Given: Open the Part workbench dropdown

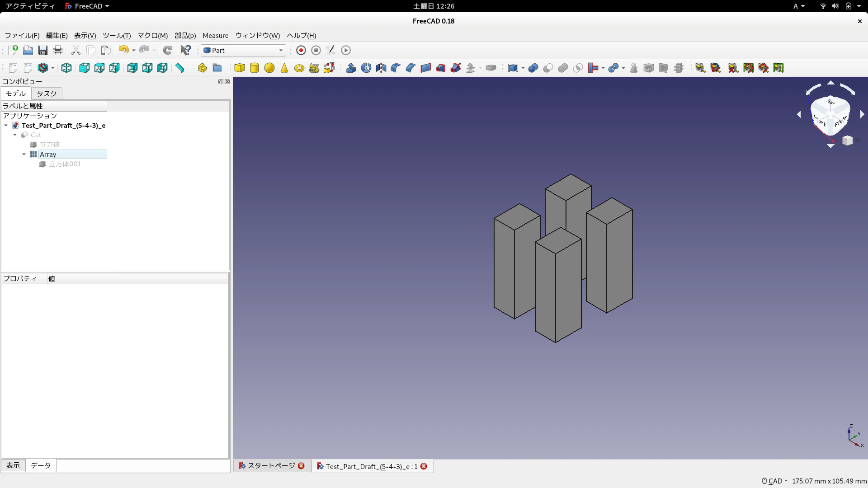Looking at the screenshot, I should (x=243, y=50).
